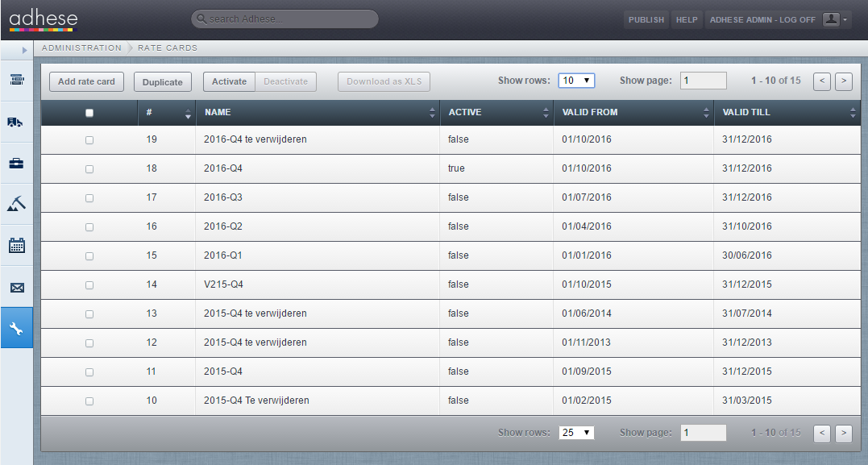
Task: Go to next page using top arrow
Action: [843, 81]
